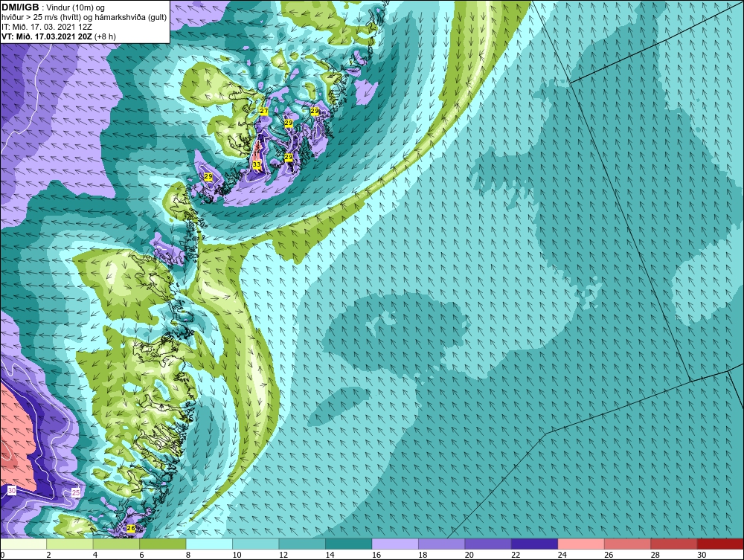
Task: Select the 14–16 m/s dark teal swatch
Action: 349,544
